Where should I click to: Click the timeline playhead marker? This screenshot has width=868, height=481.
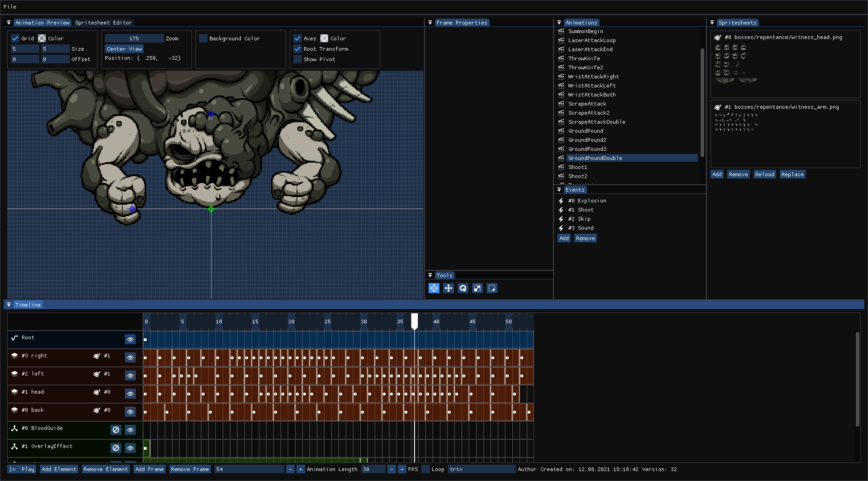pyautogui.click(x=414, y=321)
